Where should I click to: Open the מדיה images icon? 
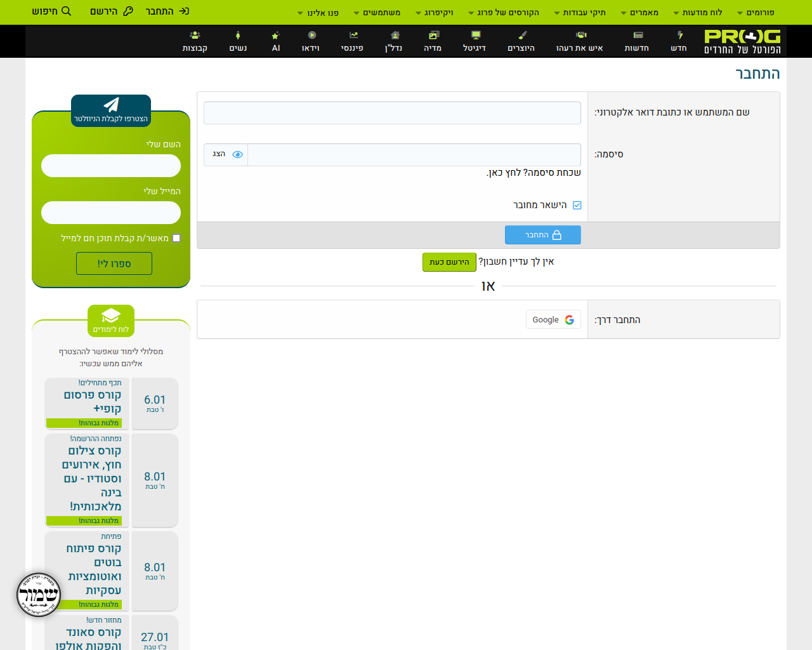click(x=434, y=36)
